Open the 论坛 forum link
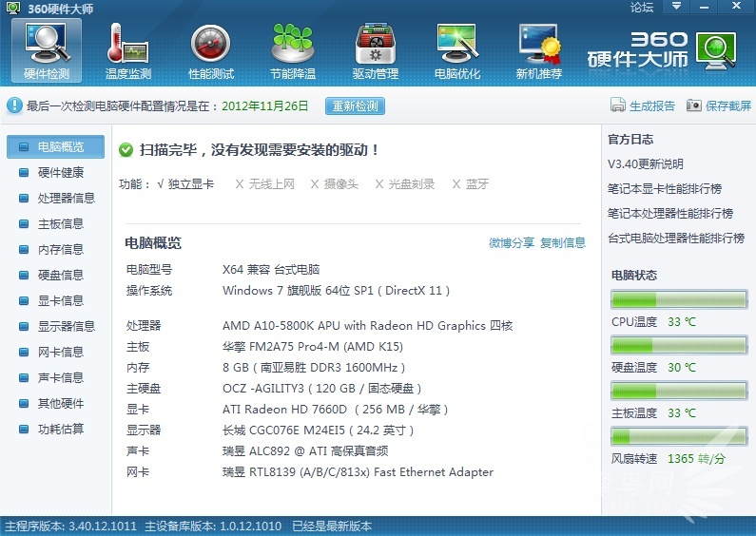756x536 pixels. 642,8
